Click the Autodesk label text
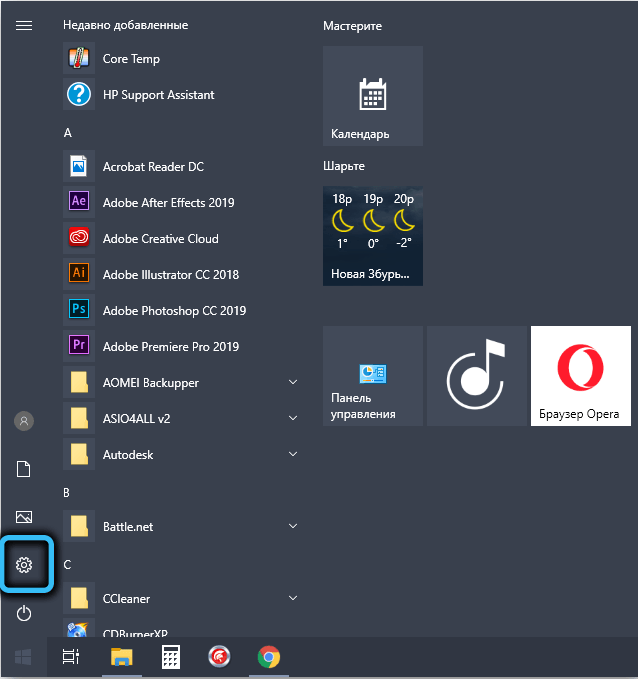This screenshot has width=638, height=679. click(x=128, y=455)
